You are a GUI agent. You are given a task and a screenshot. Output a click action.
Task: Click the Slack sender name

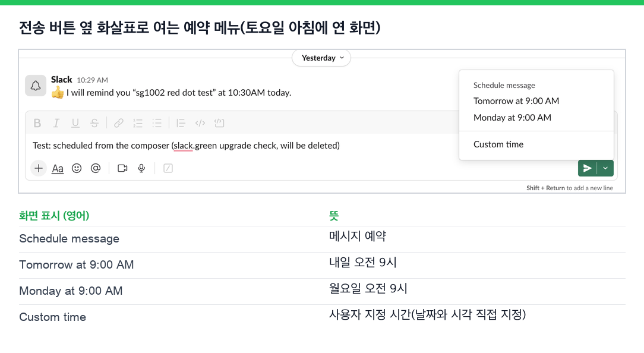[62, 79]
